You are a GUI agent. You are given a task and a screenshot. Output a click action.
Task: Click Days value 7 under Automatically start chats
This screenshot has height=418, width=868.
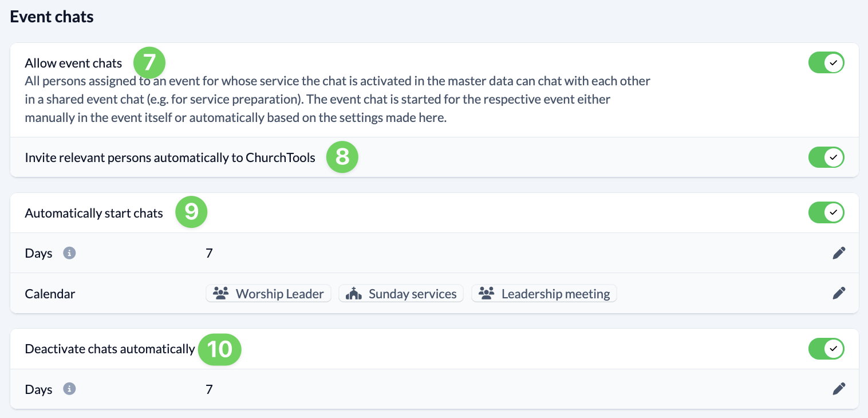point(209,253)
